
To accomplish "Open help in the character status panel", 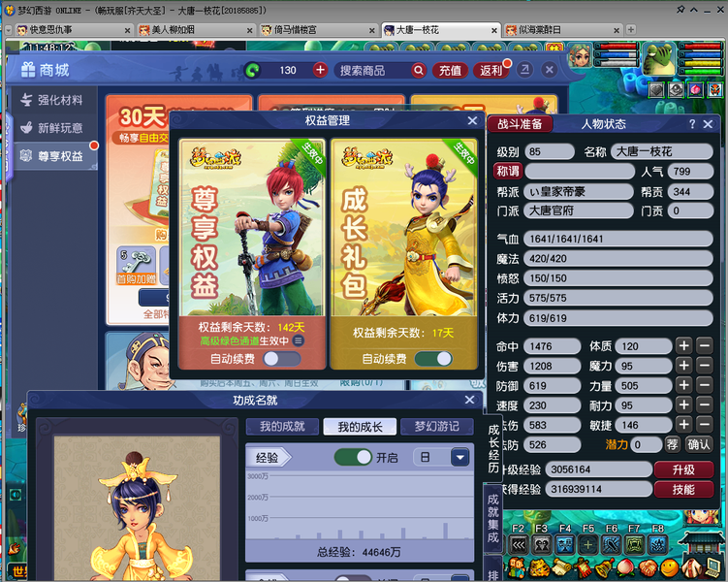I will pos(692,124).
